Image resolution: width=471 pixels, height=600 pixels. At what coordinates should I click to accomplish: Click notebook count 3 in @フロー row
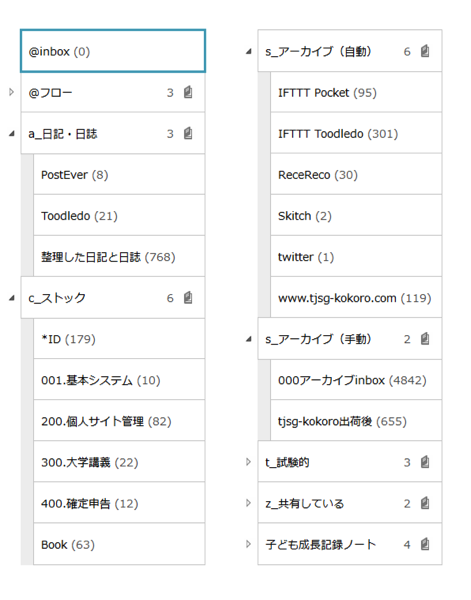(170, 93)
